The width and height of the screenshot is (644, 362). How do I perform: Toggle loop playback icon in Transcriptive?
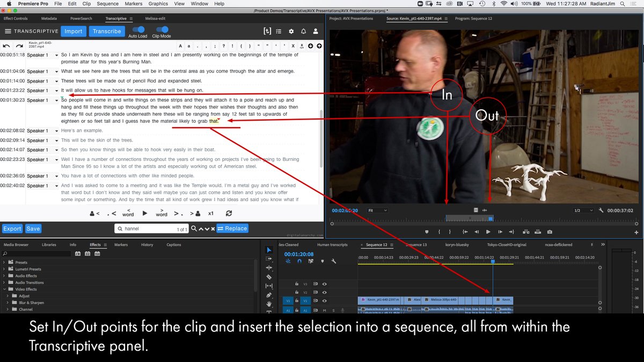pos(229,213)
